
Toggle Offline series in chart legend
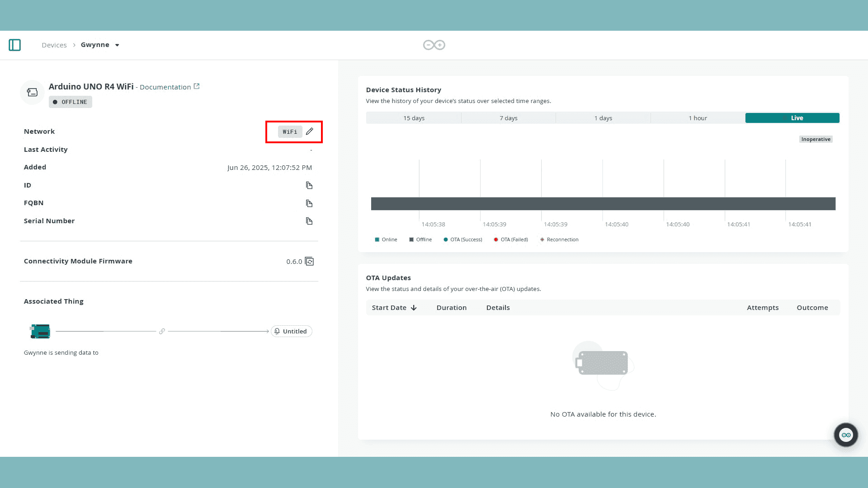pyautogui.click(x=420, y=239)
